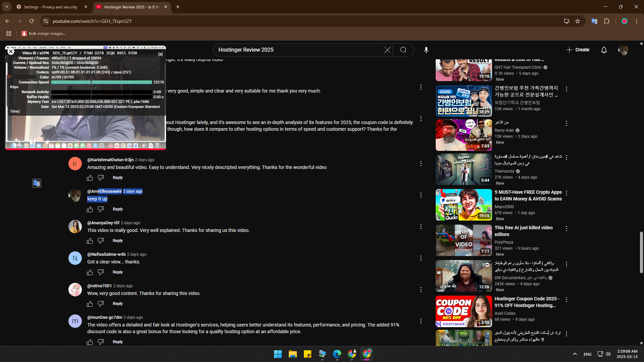This screenshot has height=362, width=644.
Task: Click the Create button
Action: click(578, 50)
